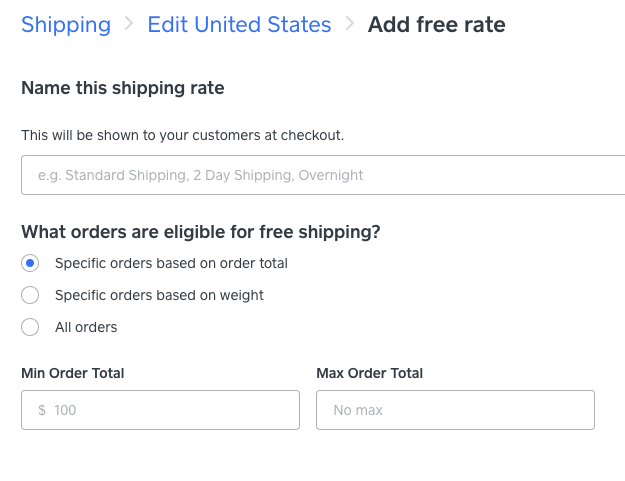Click the Min Order Total field label

(x=72, y=373)
